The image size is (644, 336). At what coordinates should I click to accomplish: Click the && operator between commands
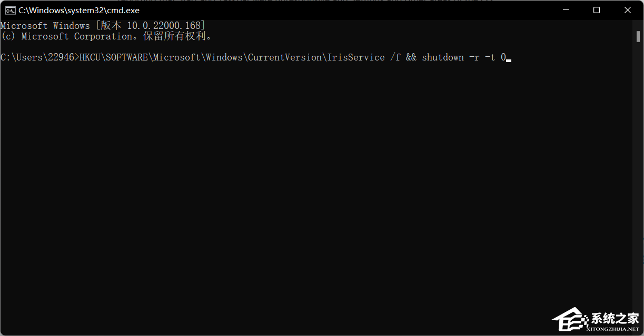[x=412, y=57]
